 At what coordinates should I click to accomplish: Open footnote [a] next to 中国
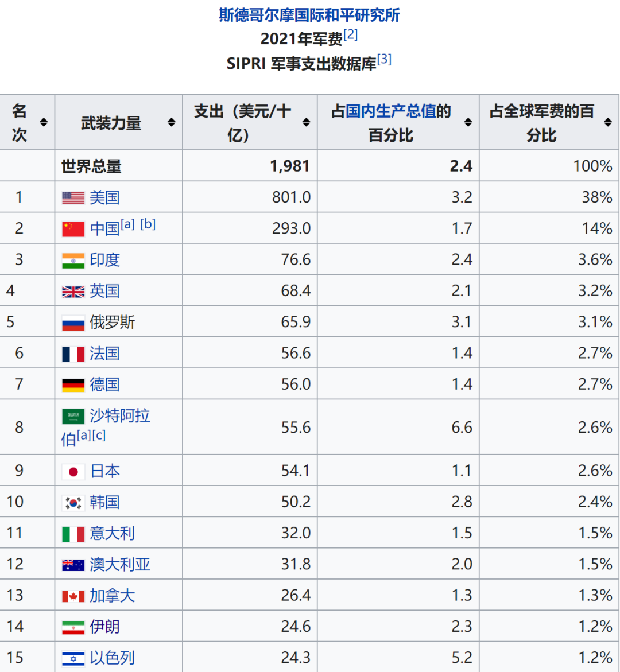click(128, 224)
